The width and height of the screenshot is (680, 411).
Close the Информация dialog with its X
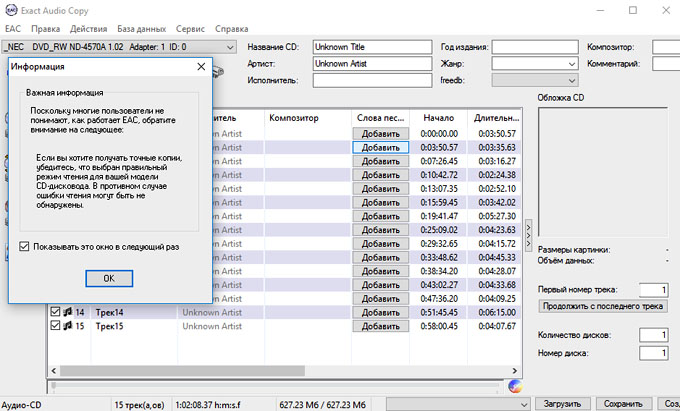pyautogui.click(x=200, y=66)
